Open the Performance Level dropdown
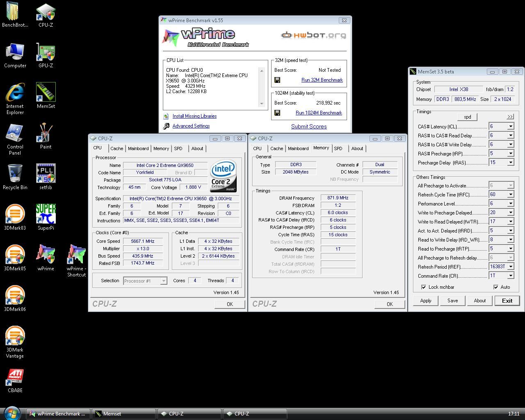This screenshot has width=525, height=420. pos(511,203)
